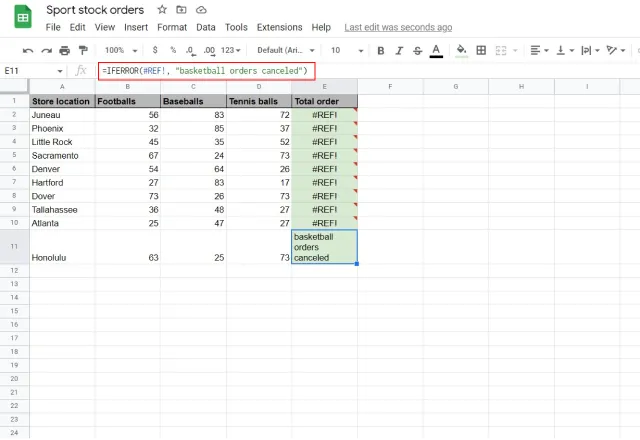The width and height of the screenshot is (640, 440).
Task: Open the Default (Ari... font dropdown
Action: tap(286, 50)
